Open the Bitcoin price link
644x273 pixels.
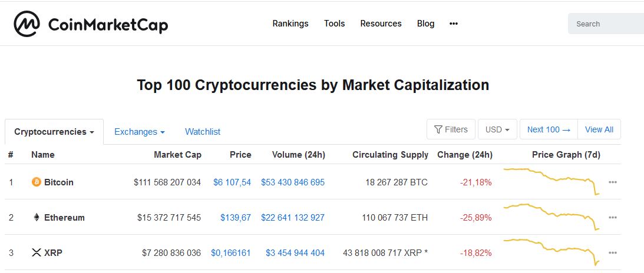(232, 182)
